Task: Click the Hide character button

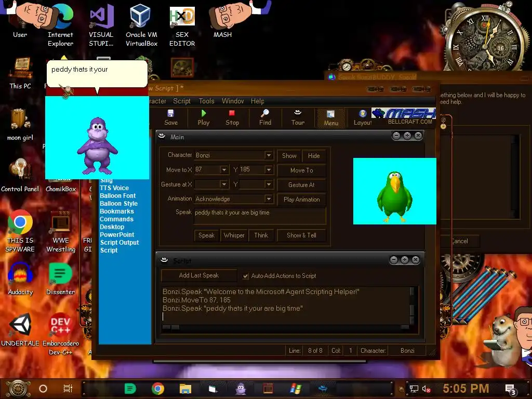Action: point(314,156)
